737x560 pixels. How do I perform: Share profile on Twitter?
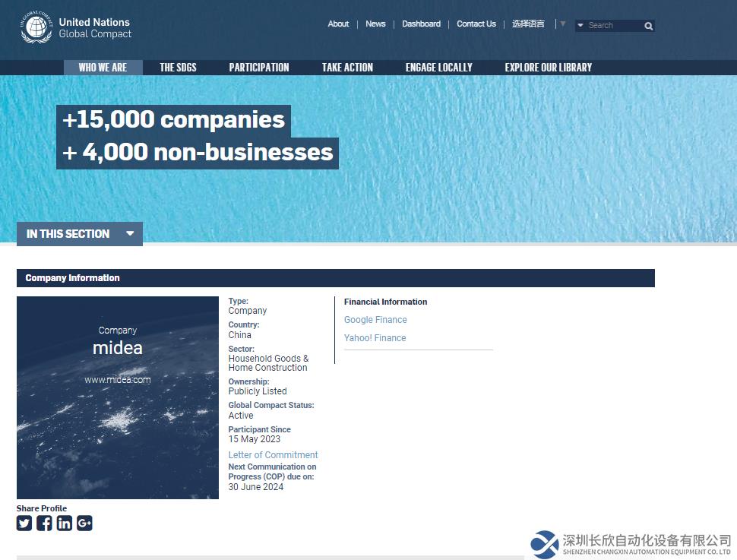(24, 523)
